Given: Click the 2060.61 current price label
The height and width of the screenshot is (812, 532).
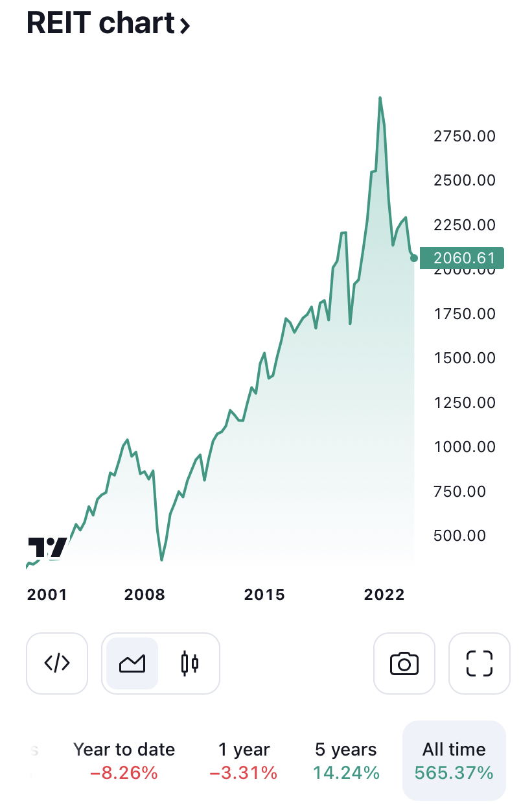Looking at the screenshot, I should click(x=461, y=258).
